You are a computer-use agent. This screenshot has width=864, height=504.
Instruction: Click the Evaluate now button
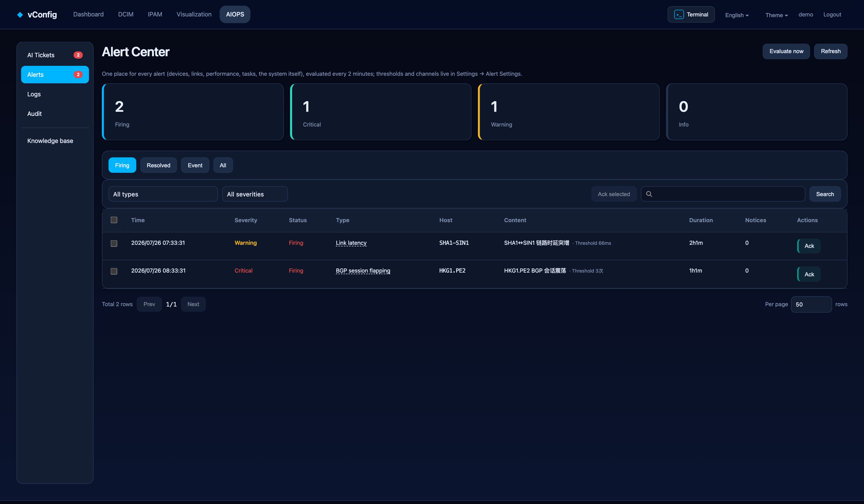(x=786, y=51)
